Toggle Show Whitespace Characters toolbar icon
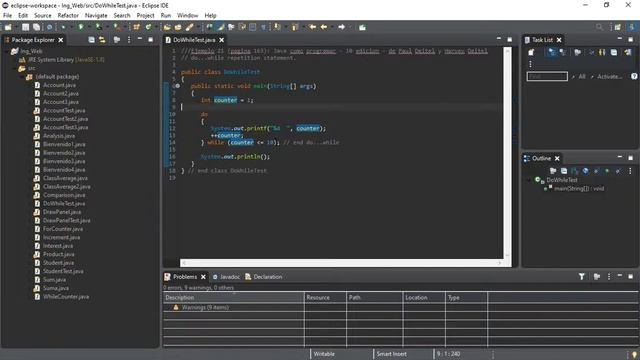The image size is (640, 360). coord(264,27)
